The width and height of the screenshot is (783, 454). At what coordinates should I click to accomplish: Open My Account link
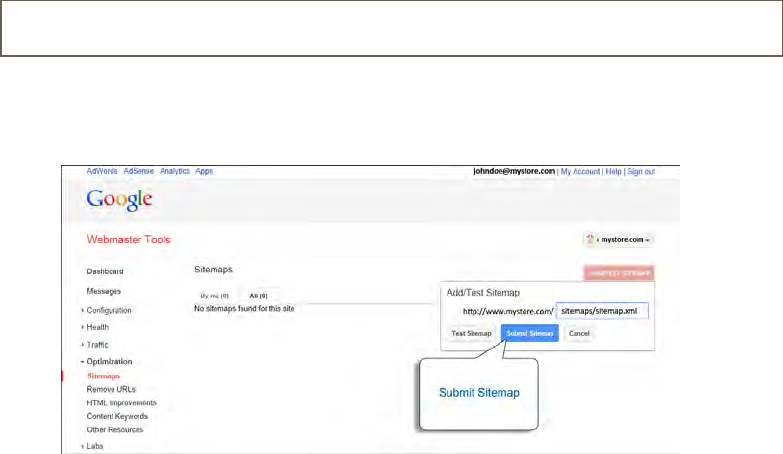[x=580, y=171]
